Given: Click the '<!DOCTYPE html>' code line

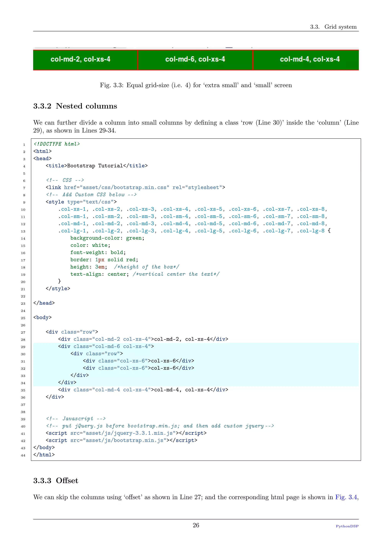Looking at the screenshot, I should (x=57, y=144).
